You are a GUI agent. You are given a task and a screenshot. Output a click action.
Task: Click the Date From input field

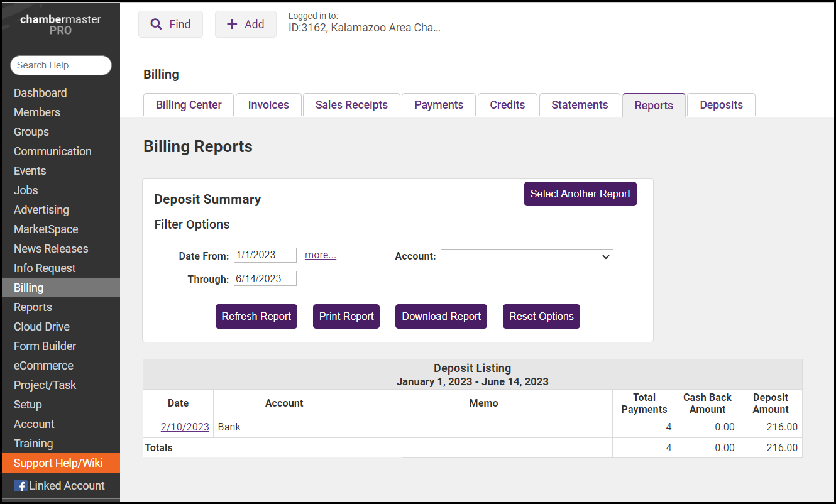pos(265,255)
